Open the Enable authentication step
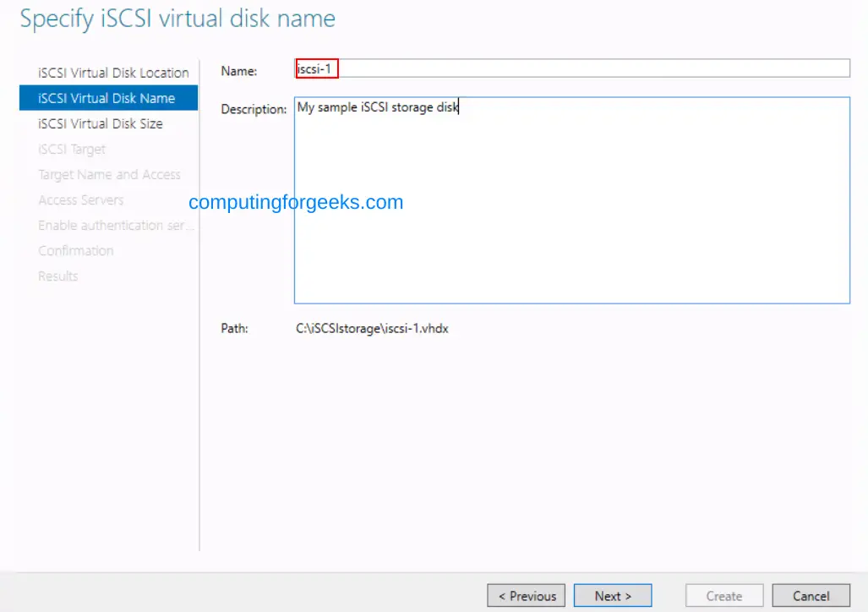Viewport: 868px width, 612px height. tap(116, 225)
